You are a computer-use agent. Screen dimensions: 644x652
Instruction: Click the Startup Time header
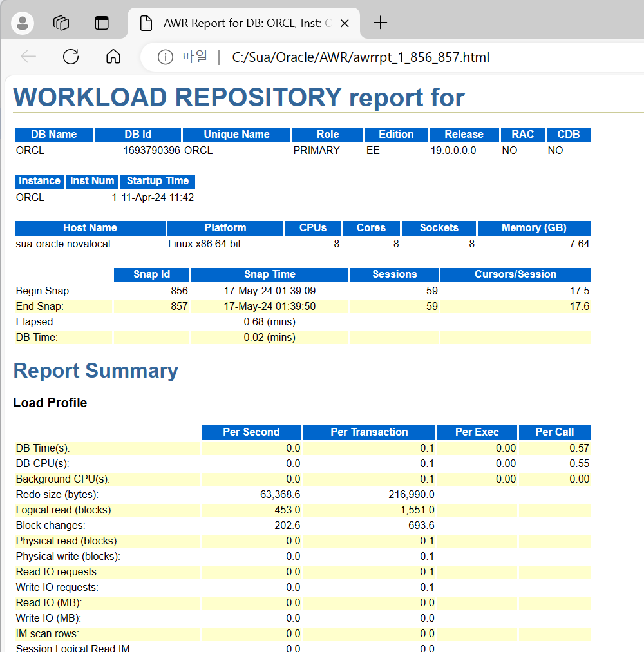158,181
